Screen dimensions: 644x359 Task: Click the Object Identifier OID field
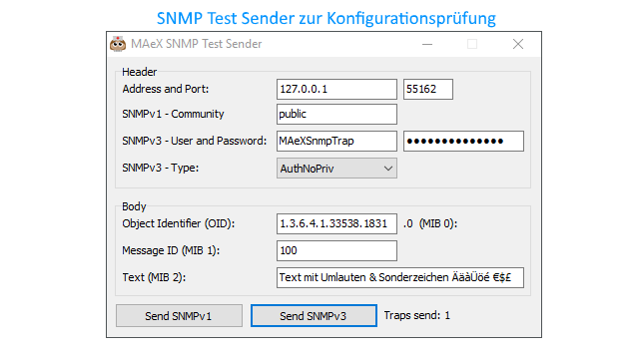[336, 223]
